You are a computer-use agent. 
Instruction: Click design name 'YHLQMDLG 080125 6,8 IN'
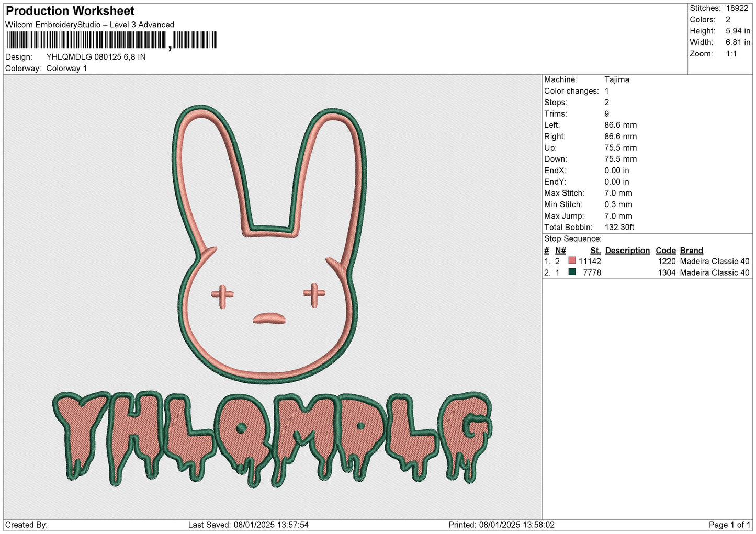click(x=96, y=57)
